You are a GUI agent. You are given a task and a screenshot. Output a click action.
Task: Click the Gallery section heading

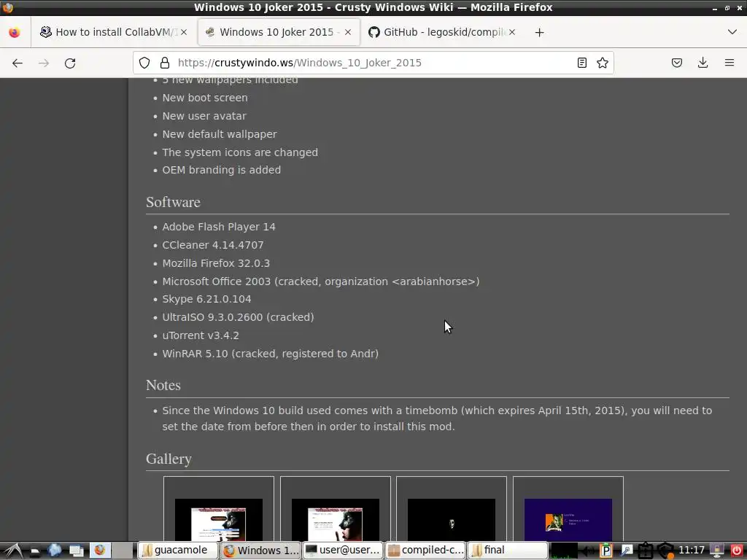[169, 459]
